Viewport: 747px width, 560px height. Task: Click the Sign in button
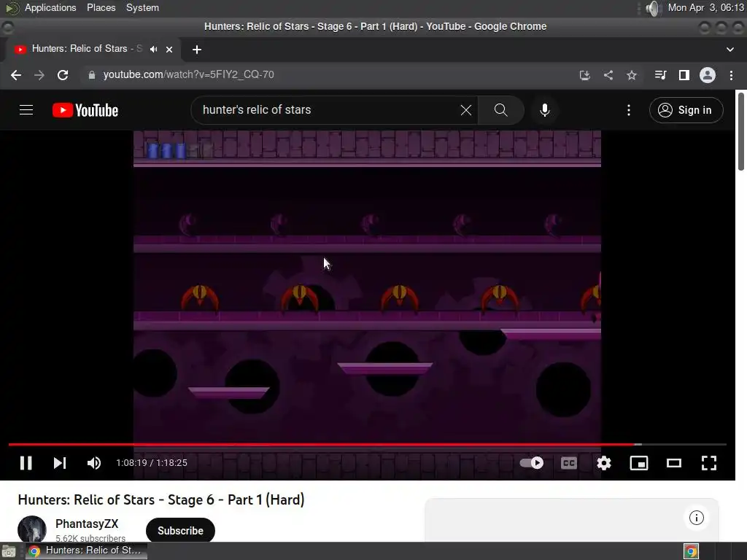tap(686, 110)
